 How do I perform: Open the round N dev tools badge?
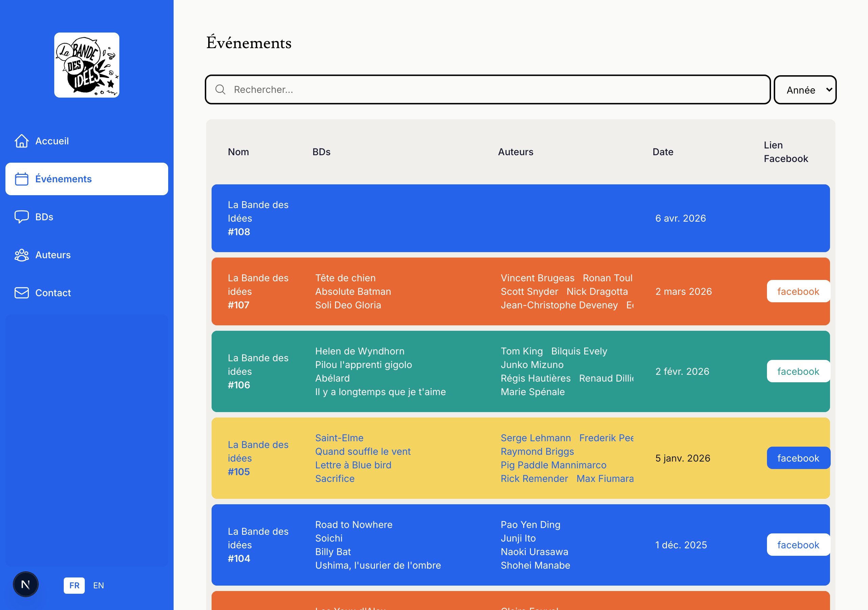coord(26,584)
